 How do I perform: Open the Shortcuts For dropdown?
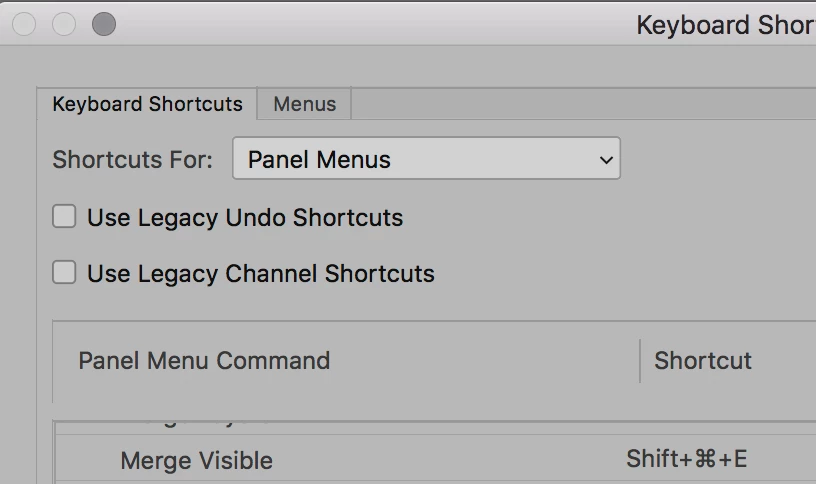(x=426, y=159)
